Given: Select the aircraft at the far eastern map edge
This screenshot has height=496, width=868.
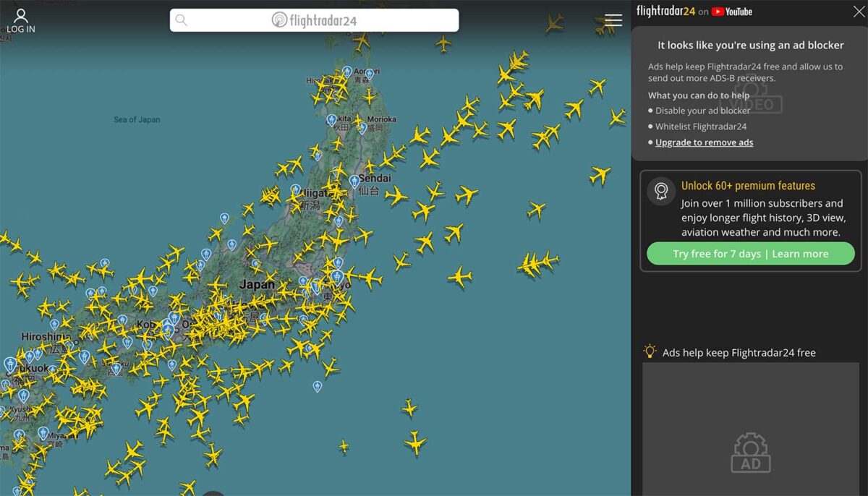Looking at the screenshot, I should [617, 117].
